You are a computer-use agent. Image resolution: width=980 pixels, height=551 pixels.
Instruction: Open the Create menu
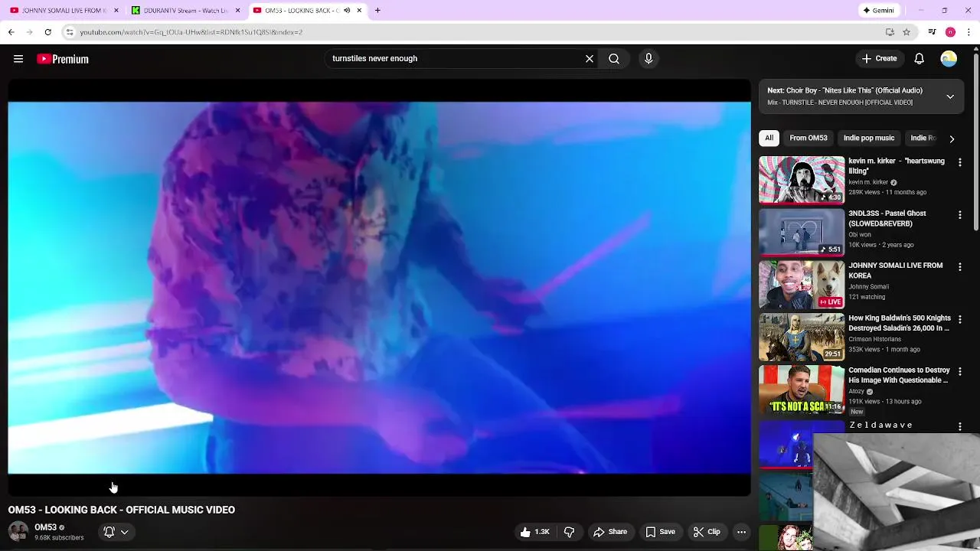879,59
